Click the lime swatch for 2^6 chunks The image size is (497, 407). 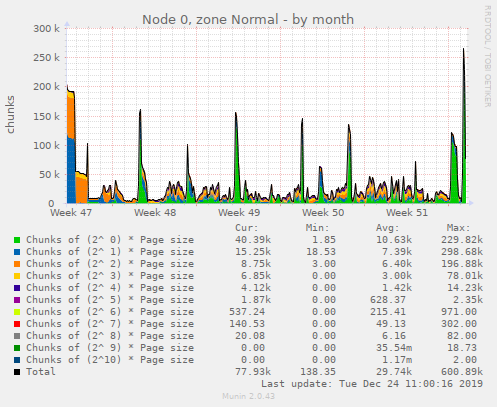pyautogui.click(x=17, y=312)
